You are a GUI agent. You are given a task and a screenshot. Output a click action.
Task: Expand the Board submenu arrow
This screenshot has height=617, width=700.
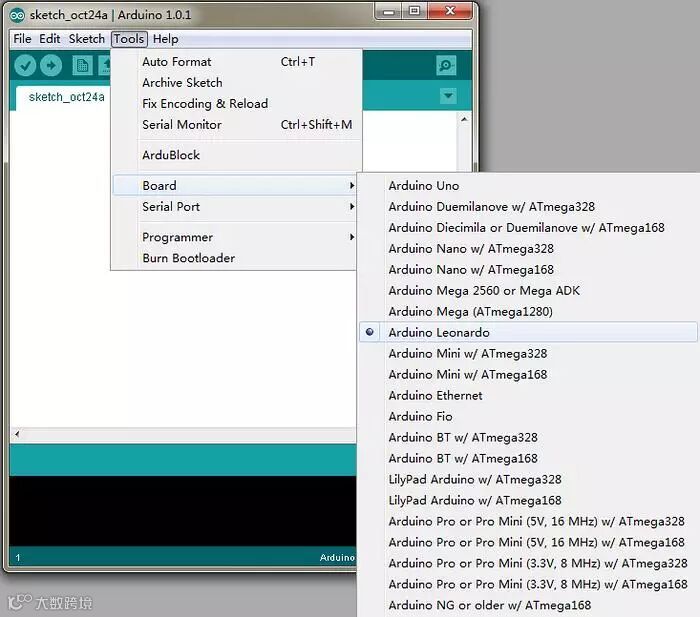(352, 185)
